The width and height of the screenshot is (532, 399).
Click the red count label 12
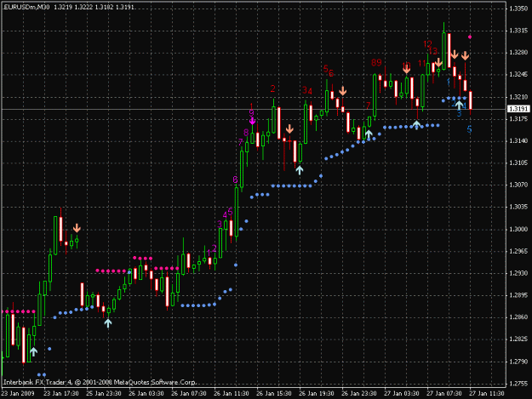tap(427, 43)
